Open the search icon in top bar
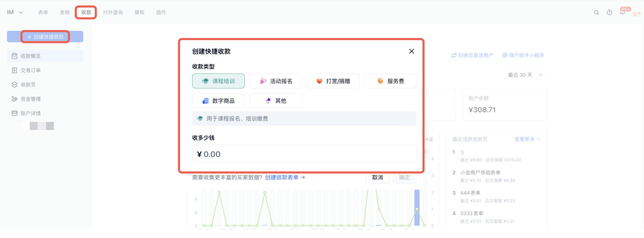 pyautogui.click(x=596, y=12)
